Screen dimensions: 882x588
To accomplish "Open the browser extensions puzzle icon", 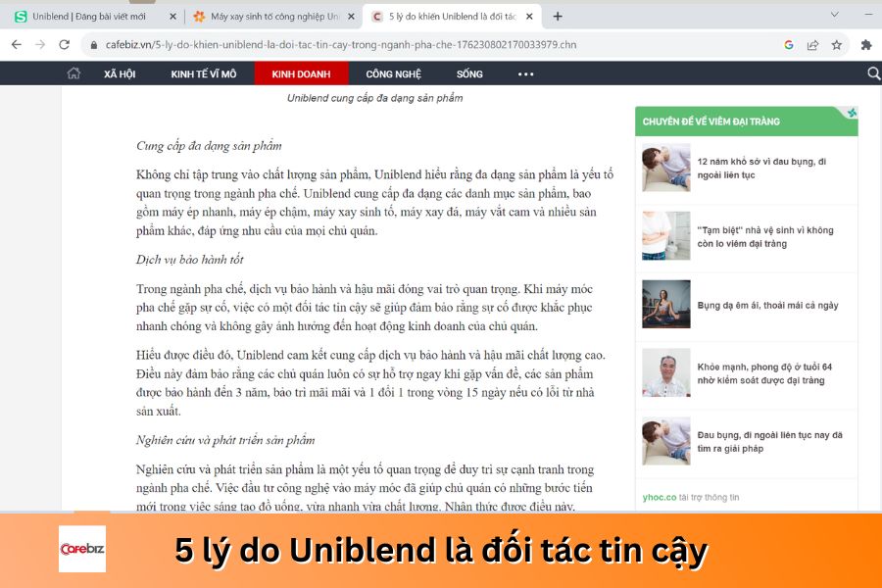I will click(865, 45).
